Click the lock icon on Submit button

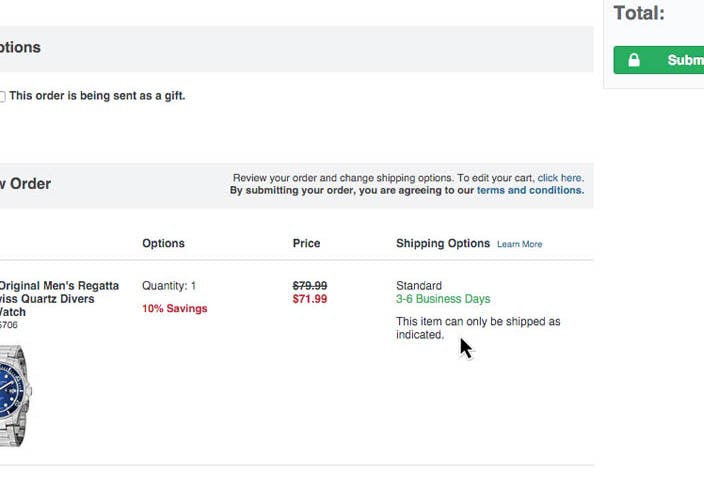634,60
